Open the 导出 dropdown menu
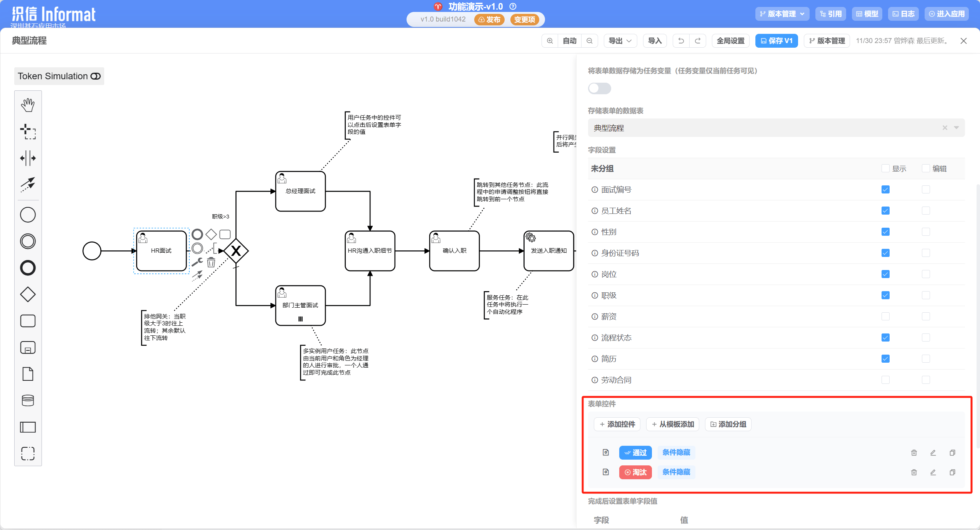The image size is (980, 530). click(620, 41)
